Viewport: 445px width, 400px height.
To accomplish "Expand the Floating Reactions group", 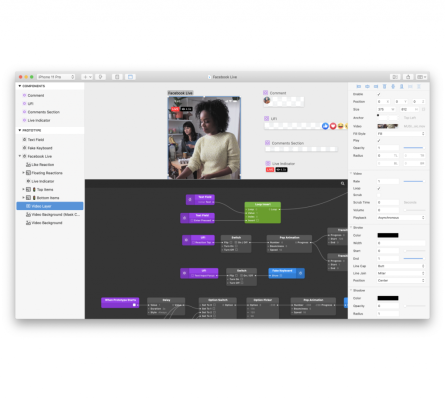I will point(23,173).
